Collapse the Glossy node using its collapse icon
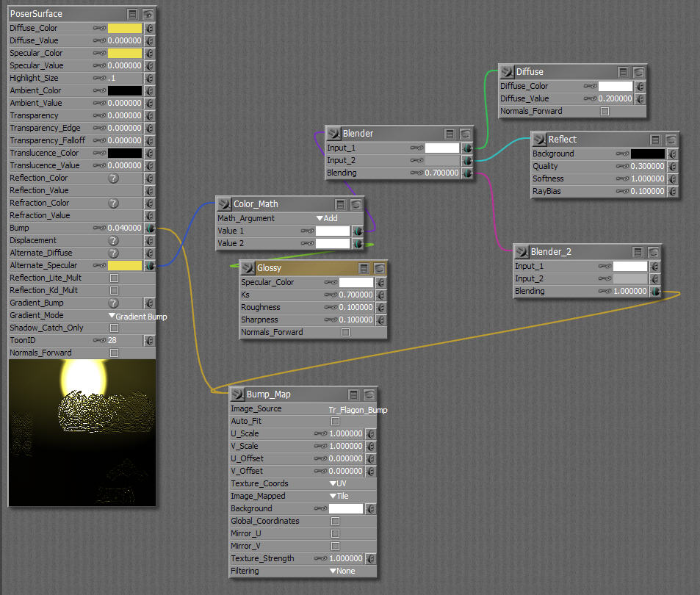Screen dimensions: 700x595 tap(379, 268)
